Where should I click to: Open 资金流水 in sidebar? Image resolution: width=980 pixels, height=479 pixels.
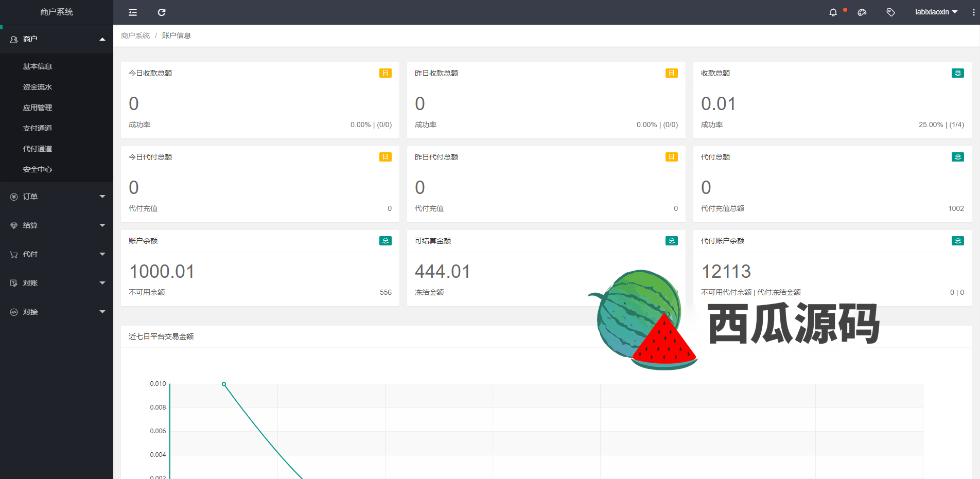(x=38, y=87)
